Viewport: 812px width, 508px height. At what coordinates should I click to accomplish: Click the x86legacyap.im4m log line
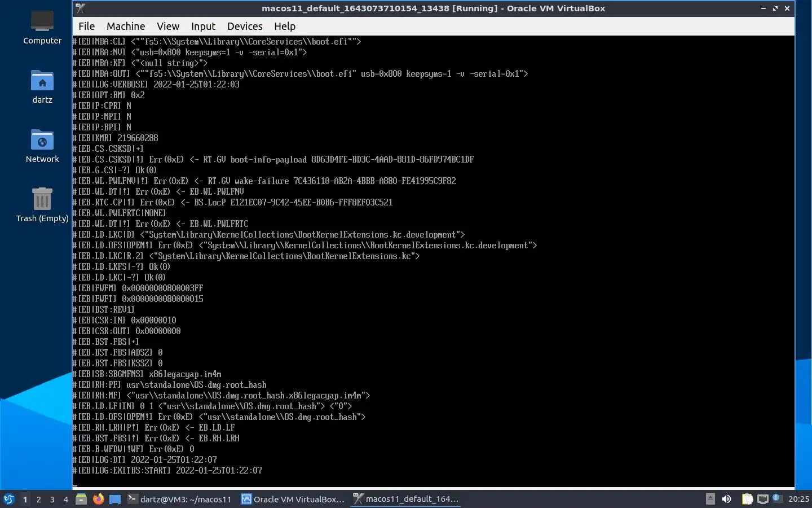147,374
